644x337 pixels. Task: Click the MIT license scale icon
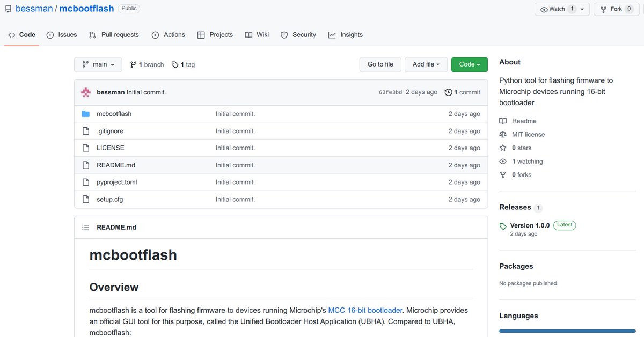click(503, 135)
